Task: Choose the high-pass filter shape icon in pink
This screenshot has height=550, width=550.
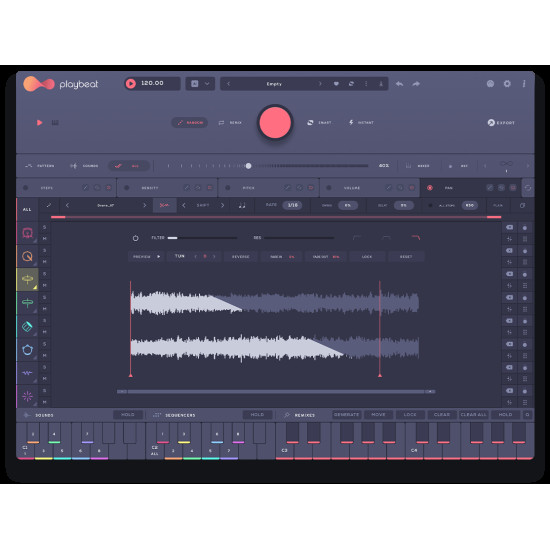Action: pyautogui.click(x=416, y=238)
